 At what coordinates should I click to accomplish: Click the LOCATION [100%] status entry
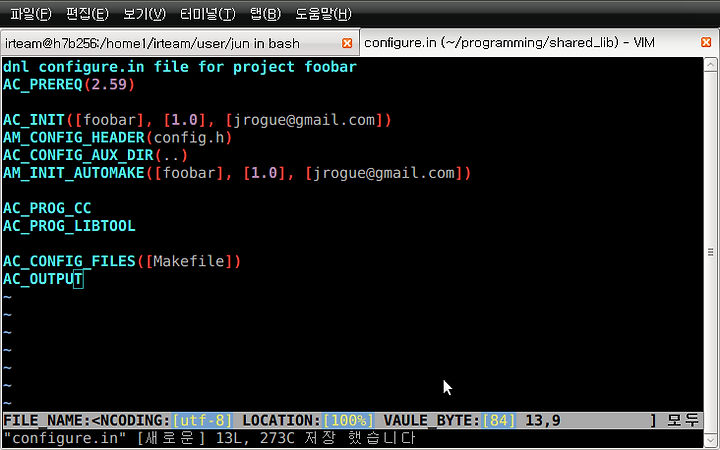click(308, 421)
